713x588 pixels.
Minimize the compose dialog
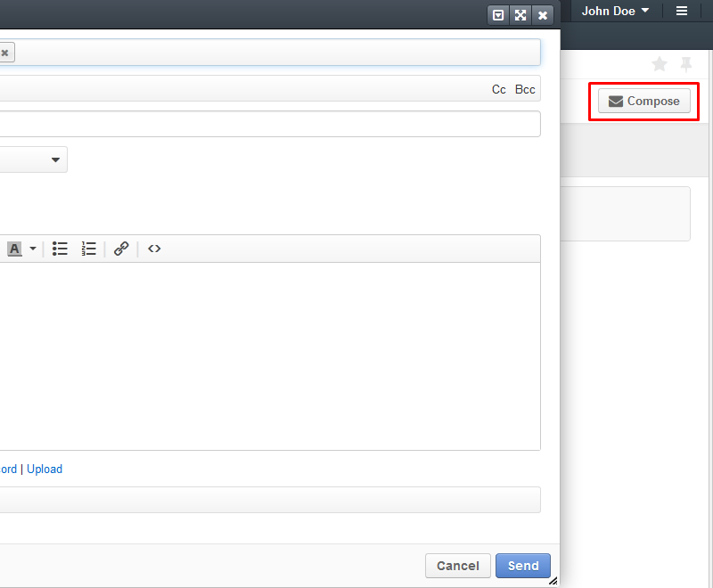(498, 15)
